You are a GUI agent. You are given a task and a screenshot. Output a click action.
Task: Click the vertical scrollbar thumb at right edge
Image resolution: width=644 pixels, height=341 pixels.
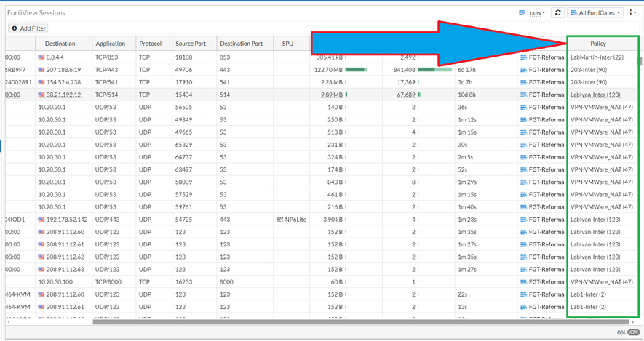(x=639, y=62)
